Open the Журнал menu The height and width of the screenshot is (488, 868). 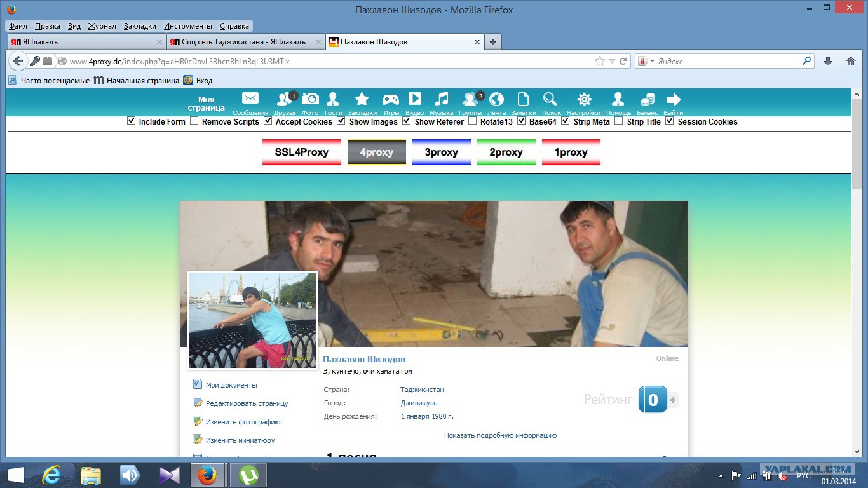click(102, 26)
